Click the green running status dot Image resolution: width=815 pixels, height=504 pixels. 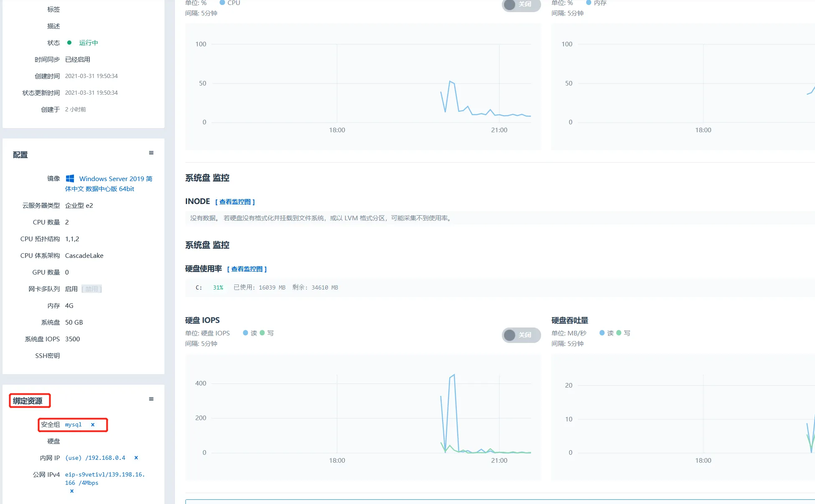pos(69,43)
